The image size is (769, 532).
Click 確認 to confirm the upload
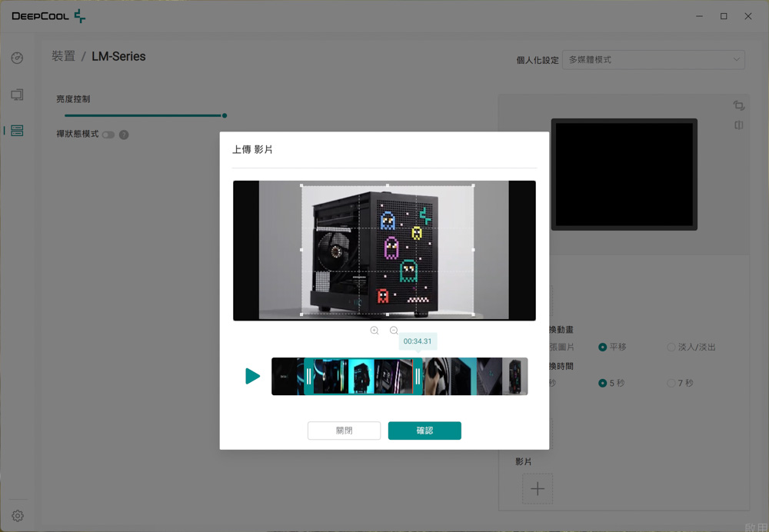coord(424,431)
